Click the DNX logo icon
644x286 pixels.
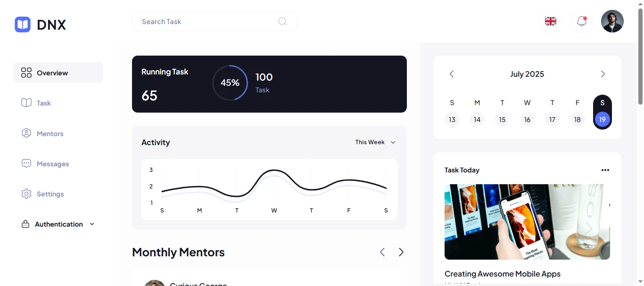click(x=23, y=25)
